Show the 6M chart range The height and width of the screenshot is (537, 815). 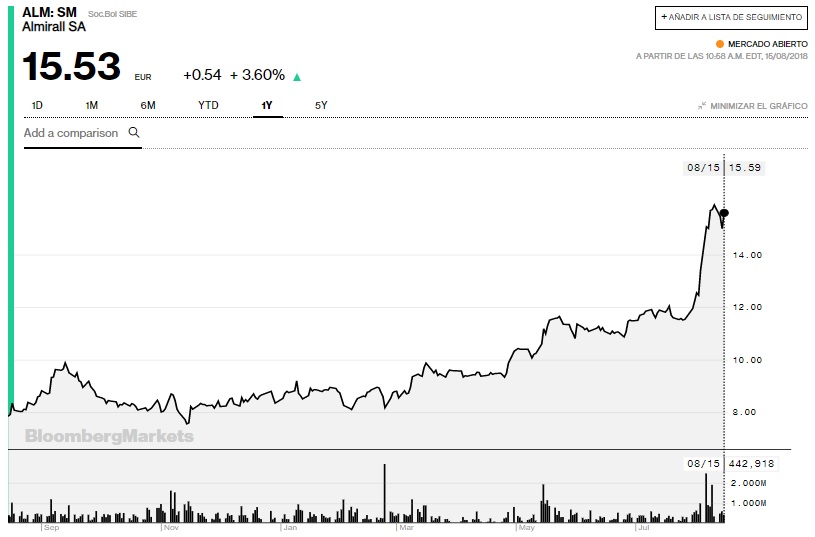click(x=148, y=105)
